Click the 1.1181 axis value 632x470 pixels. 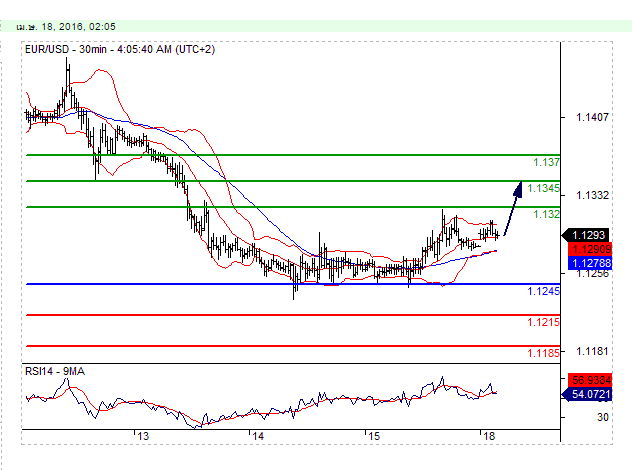[x=592, y=351]
